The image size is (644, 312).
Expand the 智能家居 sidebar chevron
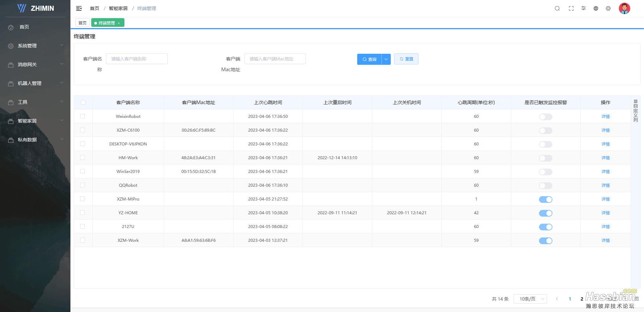[62, 120]
